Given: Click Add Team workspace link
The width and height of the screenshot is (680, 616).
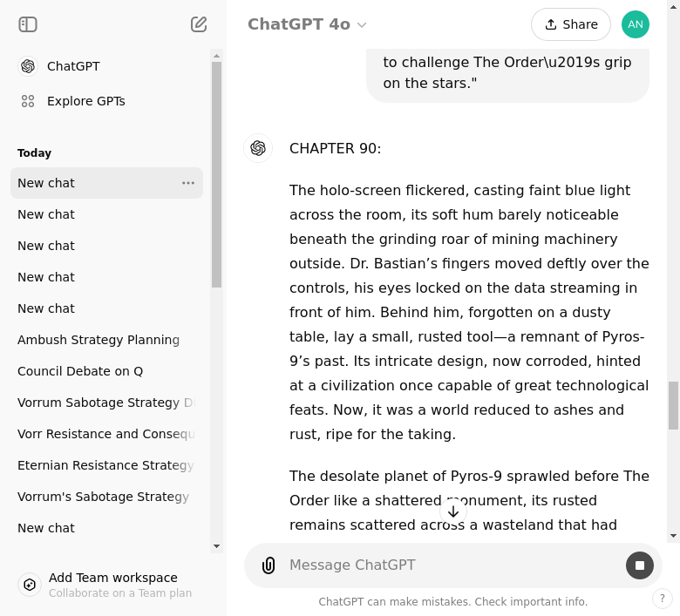Looking at the screenshot, I should tap(113, 578).
